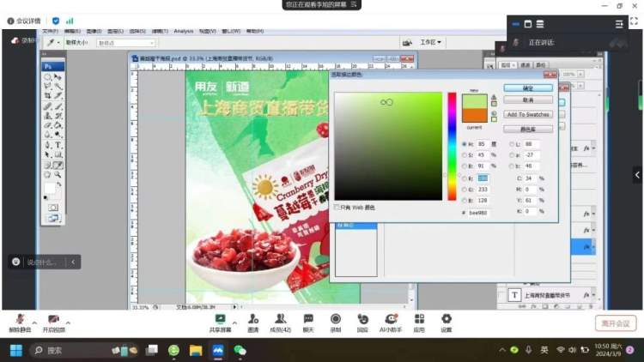Click 解除静音 microphone icon
Viewport: 644px width, 362px height.
(19, 319)
